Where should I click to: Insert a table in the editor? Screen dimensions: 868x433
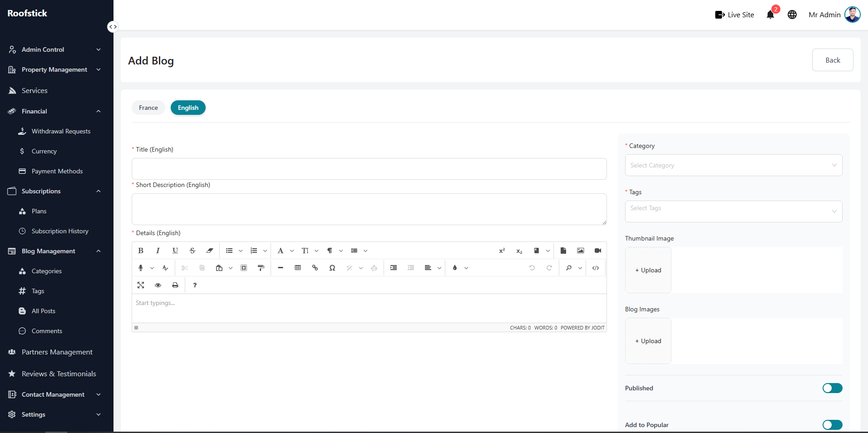pyautogui.click(x=298, y=268)
